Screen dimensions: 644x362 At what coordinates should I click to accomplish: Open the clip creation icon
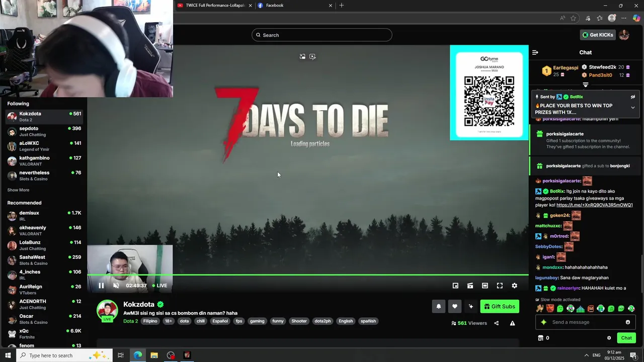tap(470, 286)
